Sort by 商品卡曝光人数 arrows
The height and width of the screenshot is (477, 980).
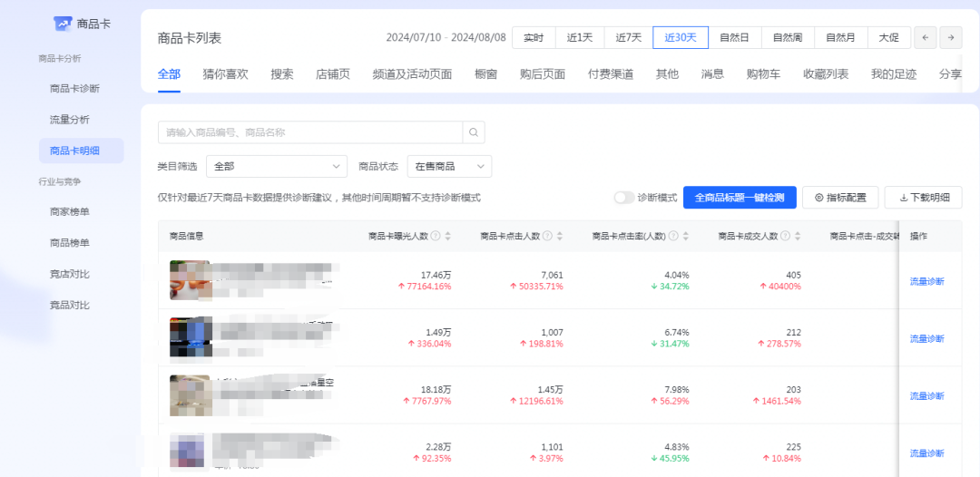(x=447, y=236)
